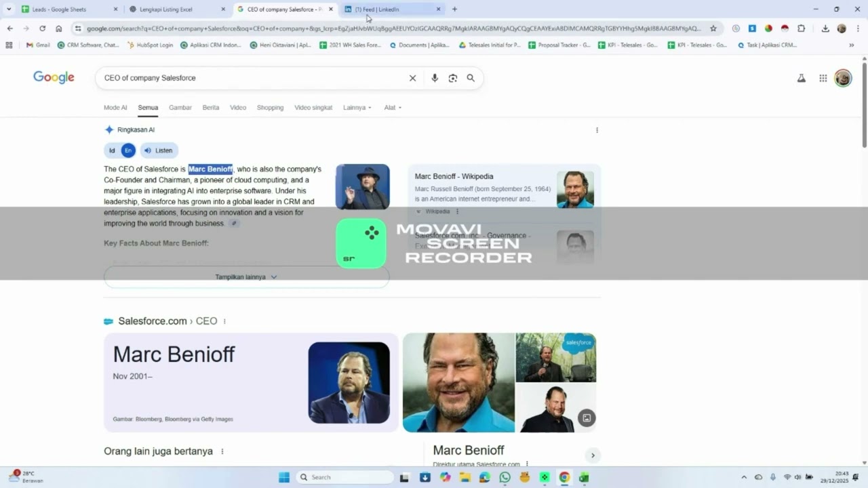Show hidden bookmarks with the double chevron
Viewport: 868px width, 488px height.
click(852, 45)
